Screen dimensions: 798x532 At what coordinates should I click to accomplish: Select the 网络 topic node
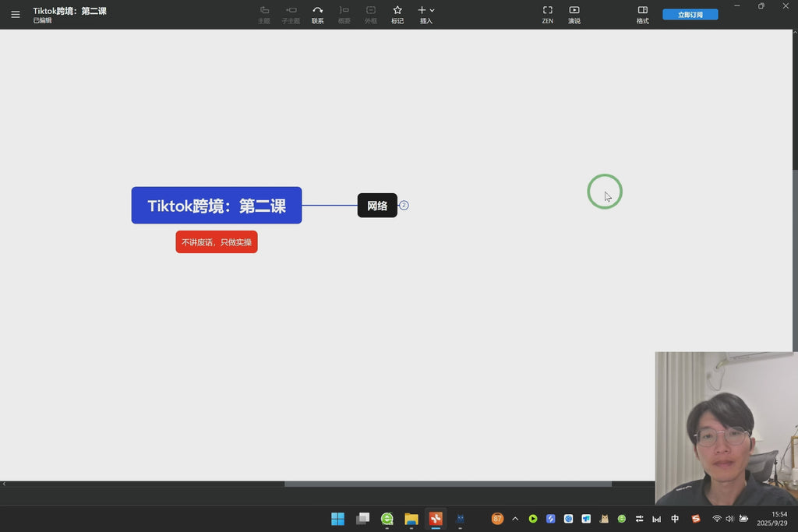[x=377, y=206]
